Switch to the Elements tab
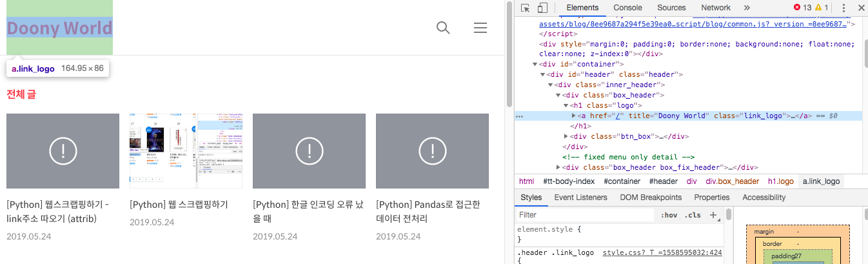Image resolution: width=868 pixels, height=264 pixels. tap(582, 8)
